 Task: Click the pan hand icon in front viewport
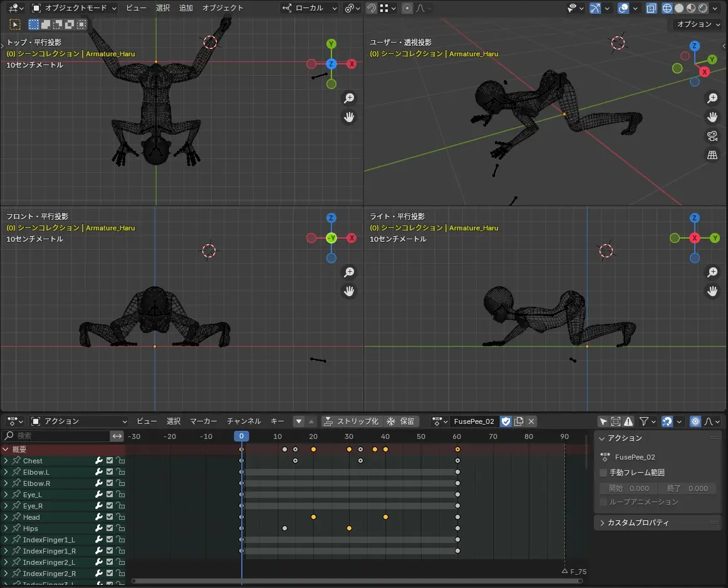[x=349, y=291]
